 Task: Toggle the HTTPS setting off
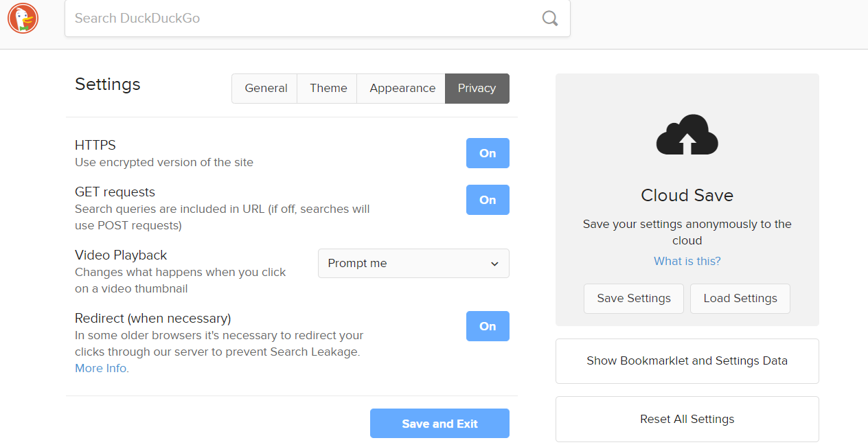488,153
